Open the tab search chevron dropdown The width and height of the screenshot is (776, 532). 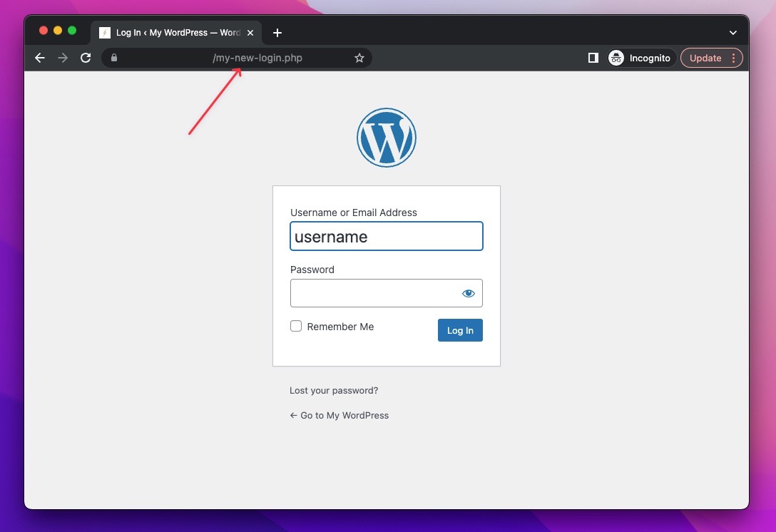pyautogui.click(x=732, y=32)
